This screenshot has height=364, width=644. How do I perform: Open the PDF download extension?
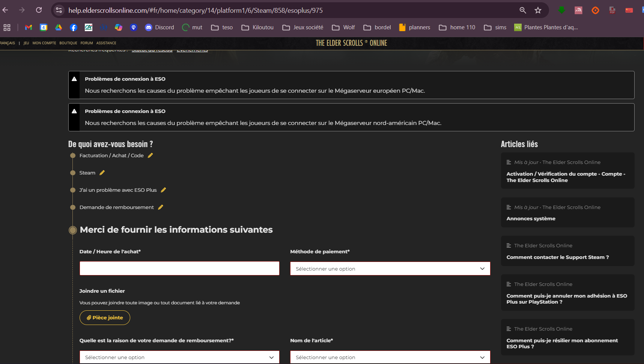tap(612, 10)
